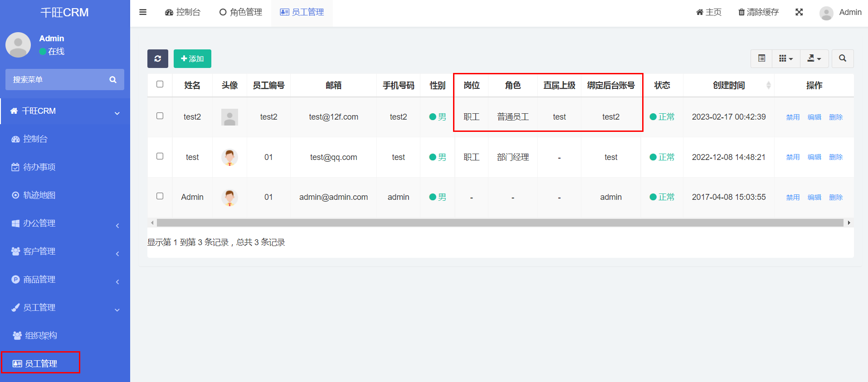This screenshot has height=382, width=868.
Task: Enter fullscreen with the expand icon
Action: (x=799, y=12)
